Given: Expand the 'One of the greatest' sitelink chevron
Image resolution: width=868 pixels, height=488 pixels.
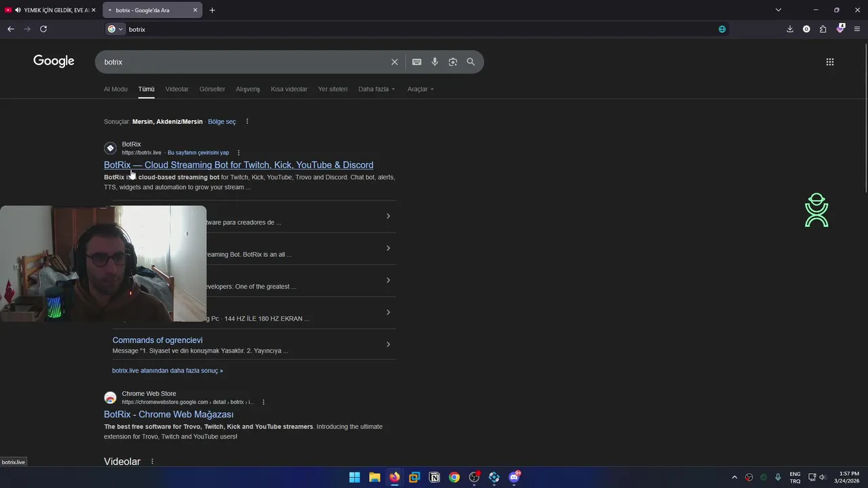Looking at the screenshot, I should 388,280.
